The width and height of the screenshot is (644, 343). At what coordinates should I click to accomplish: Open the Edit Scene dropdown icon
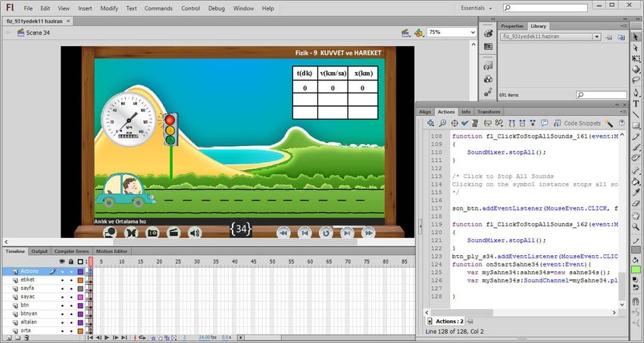tap(406, 33)
